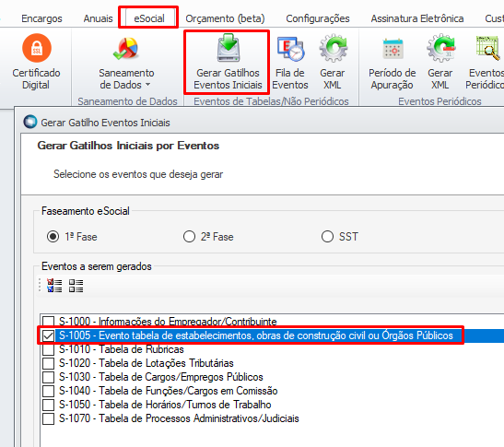Check S-1070 Tabela de Processos Administrativos/Judiciais
The width and height of the screenshot is (504, 447).
(49, 418)
